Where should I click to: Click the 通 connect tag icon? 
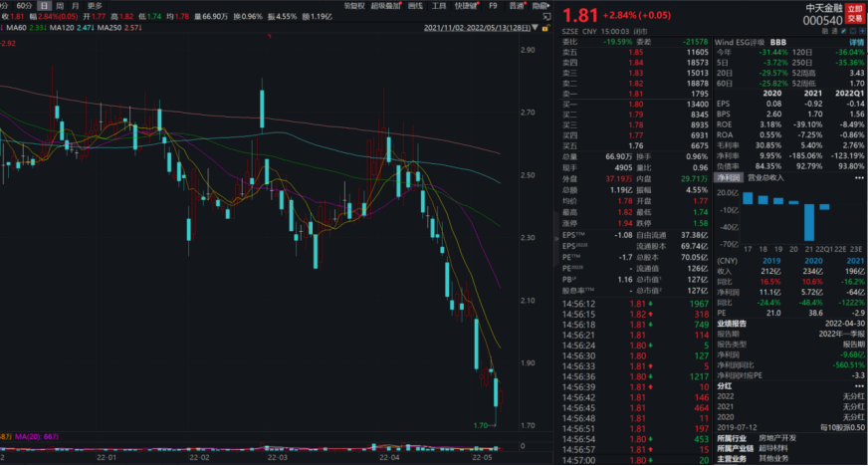pyautogui.click(x=835, y=32)
